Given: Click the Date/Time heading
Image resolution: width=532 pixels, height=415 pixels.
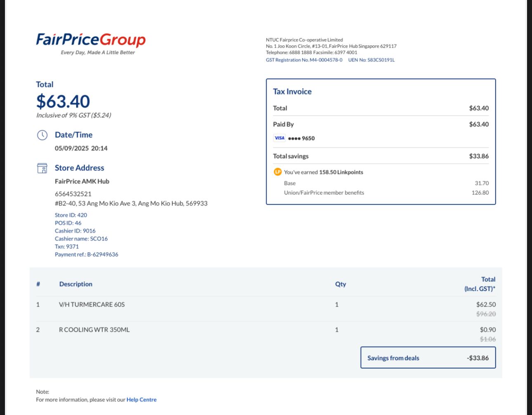Looking at the screenshot, I should click(x=73, y=135).
